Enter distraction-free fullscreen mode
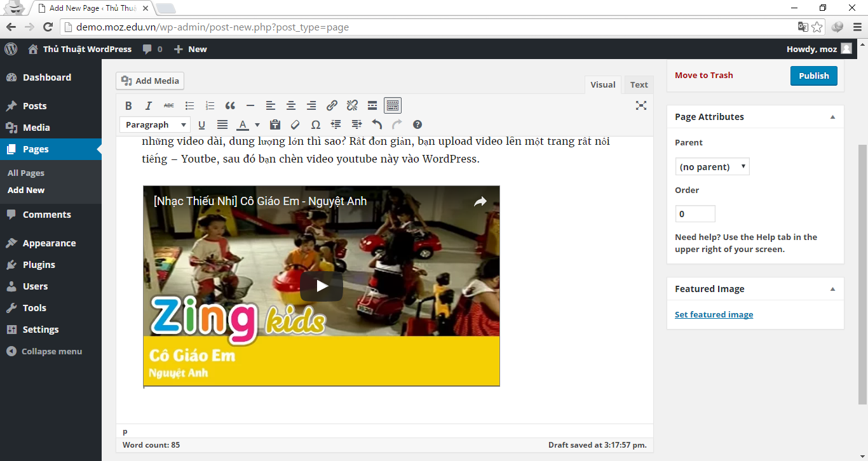The image size is (868, 461). point(641,105)
